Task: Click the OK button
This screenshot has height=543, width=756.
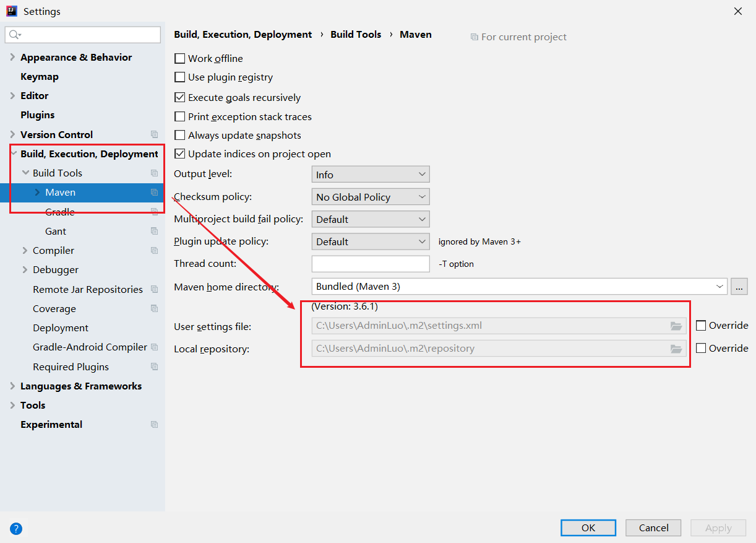Action: pos(588,528)
